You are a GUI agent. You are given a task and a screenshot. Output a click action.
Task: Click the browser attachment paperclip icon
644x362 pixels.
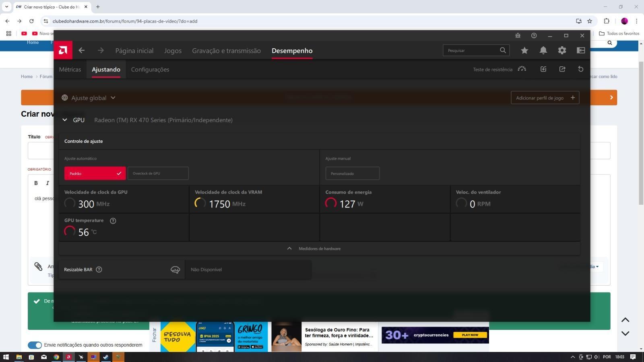click(38, 266)
